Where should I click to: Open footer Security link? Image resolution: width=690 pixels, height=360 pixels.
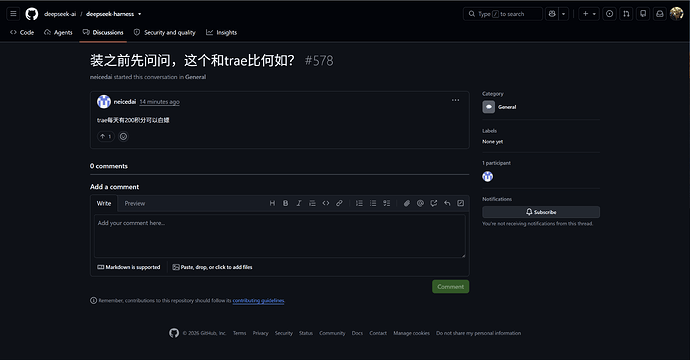[x=284, y=333]
